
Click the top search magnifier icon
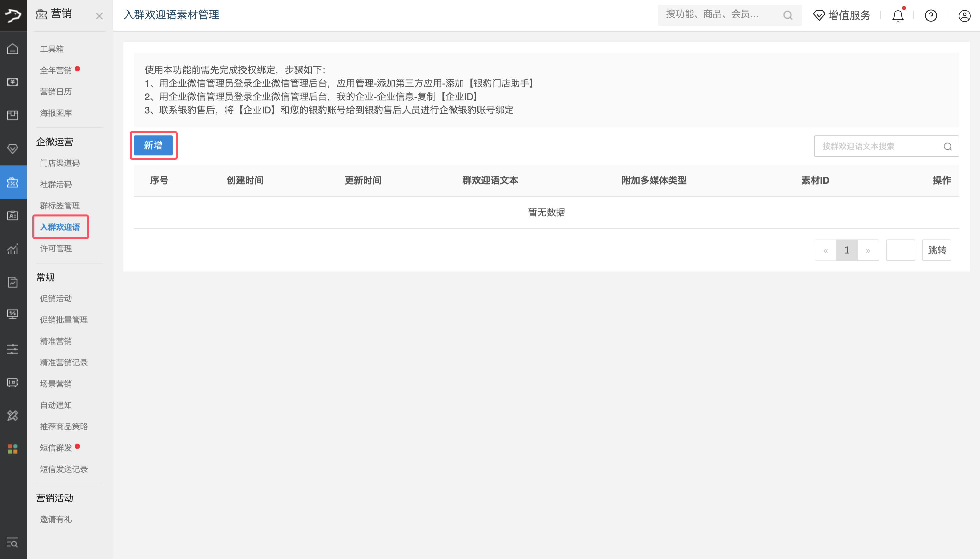[x=787, y=15]
